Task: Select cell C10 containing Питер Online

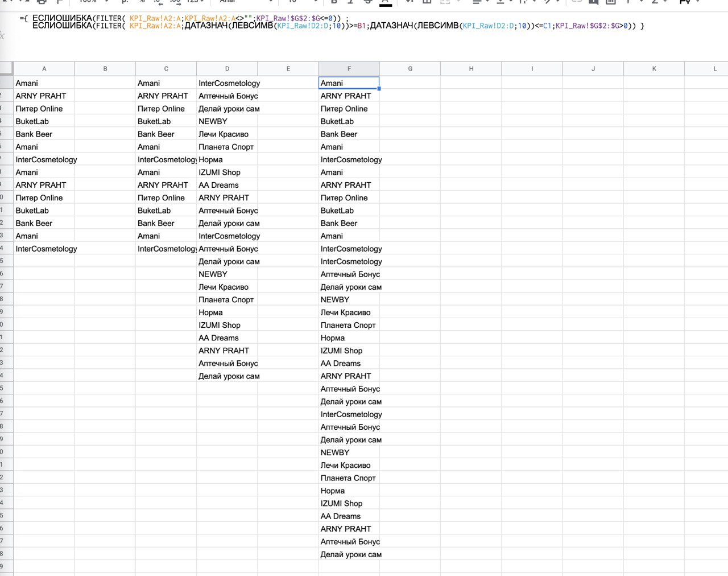Action: tap(166, 198)
